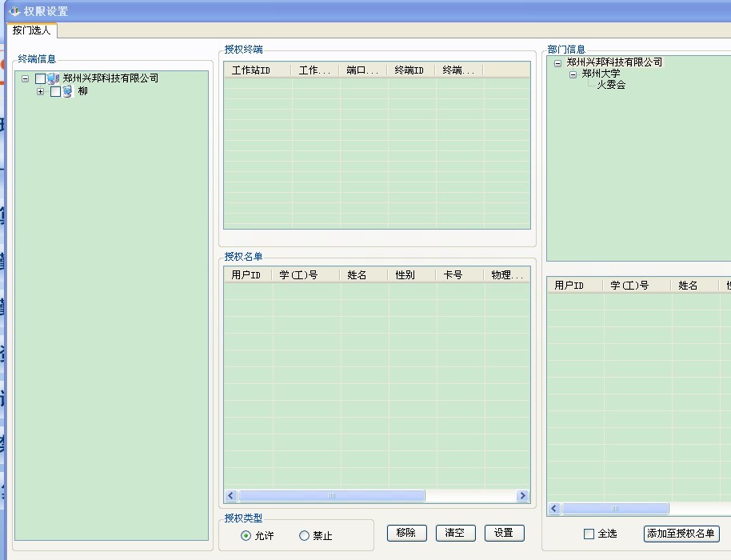Click left arrow of department user list scrollbar
Image resolution: width=731 pixels, height=560 pixels.
click(553, 508)
